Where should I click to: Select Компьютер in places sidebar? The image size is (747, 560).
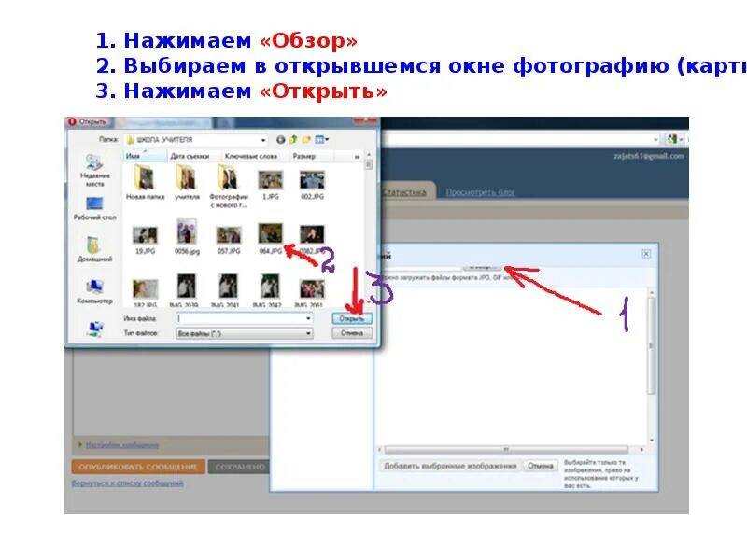coord(94,291)
